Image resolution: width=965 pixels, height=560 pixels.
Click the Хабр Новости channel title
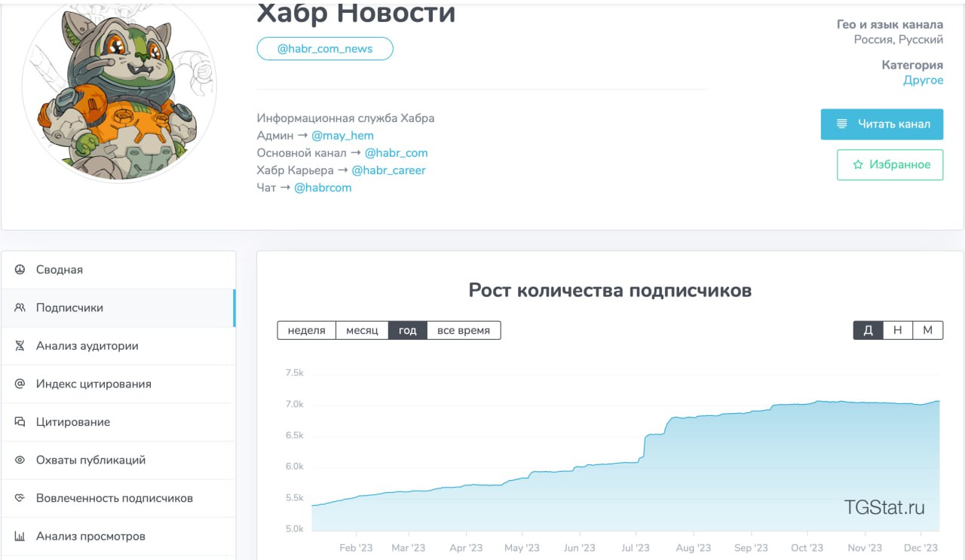(356, 12)
